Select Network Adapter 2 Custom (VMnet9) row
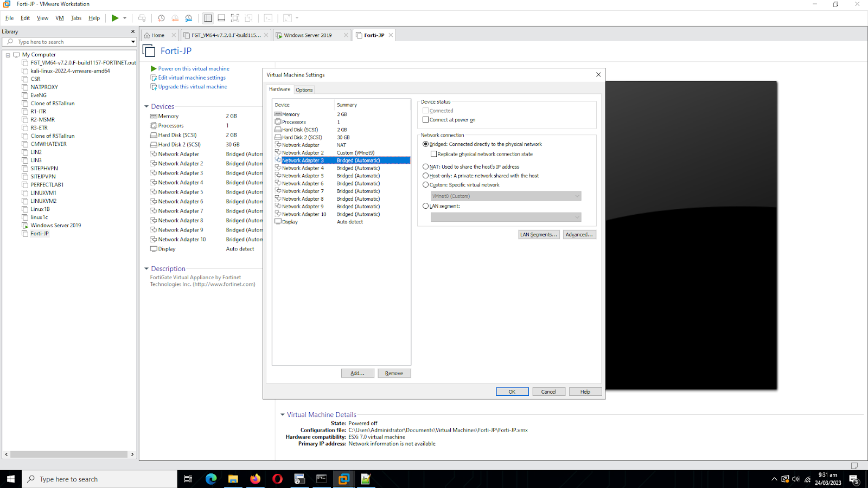Screen dimensions: 868x488 coord(341,153)
